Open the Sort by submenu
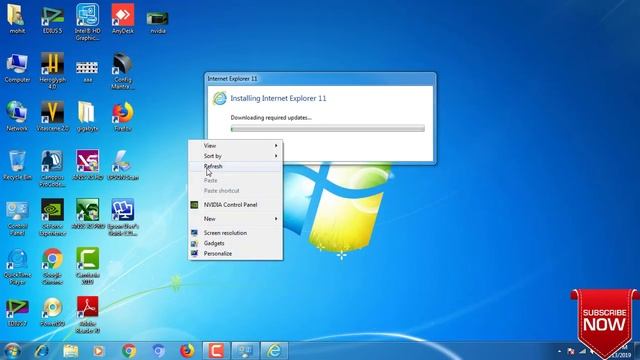Viewport: 640px width, 360px height. click(x=236, y=156)
